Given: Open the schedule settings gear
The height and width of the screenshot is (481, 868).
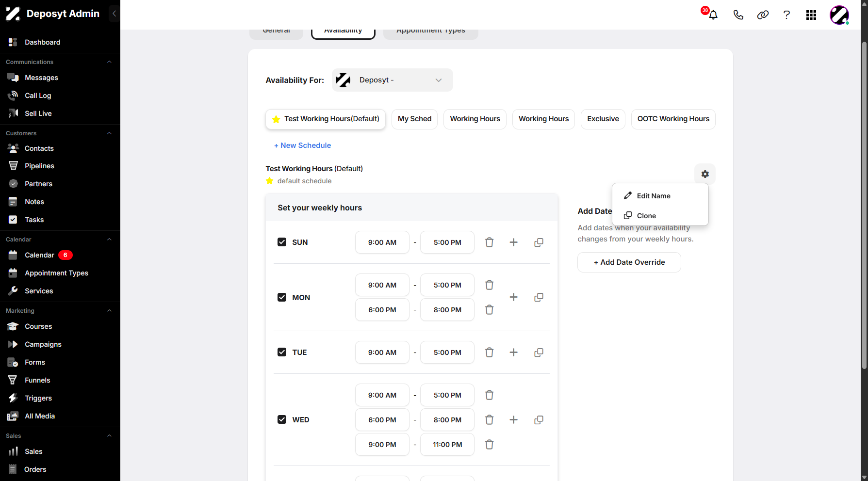Looking at the screenshot, I should pyautogui.click(x=705, y=174).
